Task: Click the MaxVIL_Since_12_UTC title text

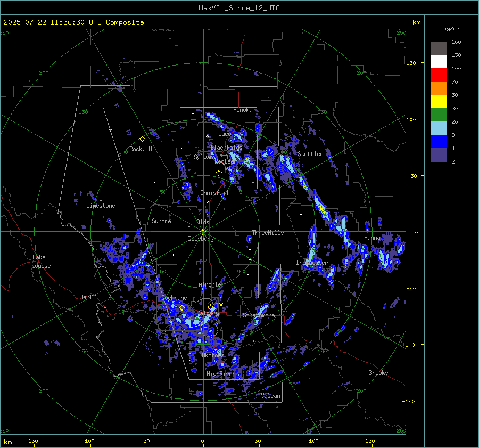Action: (239, 8)
